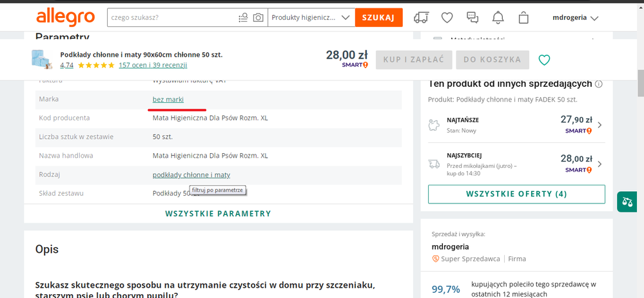This screenshot has height=298, width=644.
Task: Search by image using camera icon
Action: pyautogui.click(x=258, y=17)
